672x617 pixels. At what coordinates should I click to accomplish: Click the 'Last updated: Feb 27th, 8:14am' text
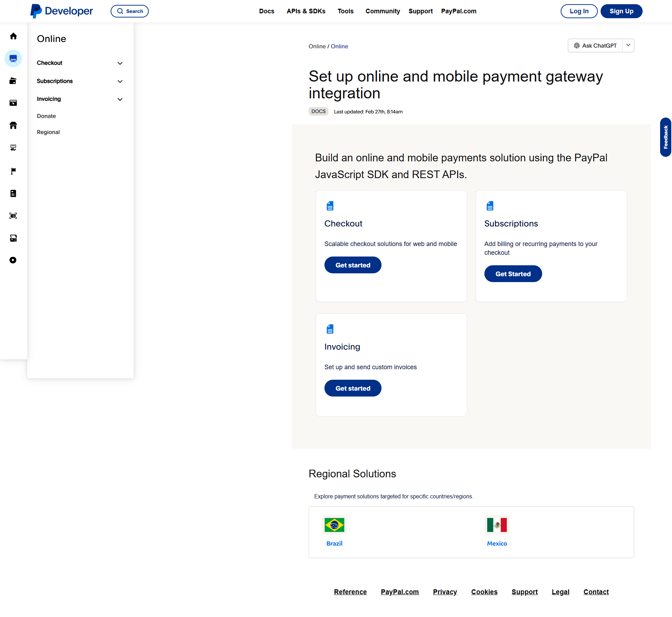[368, 112]
